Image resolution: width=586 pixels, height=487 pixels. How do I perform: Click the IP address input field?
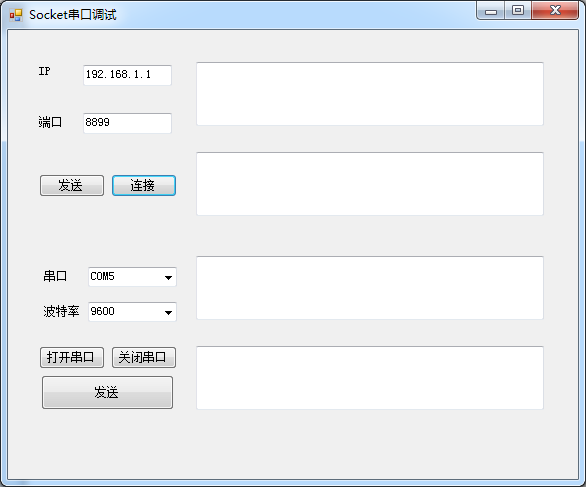[x=127, y=75]
